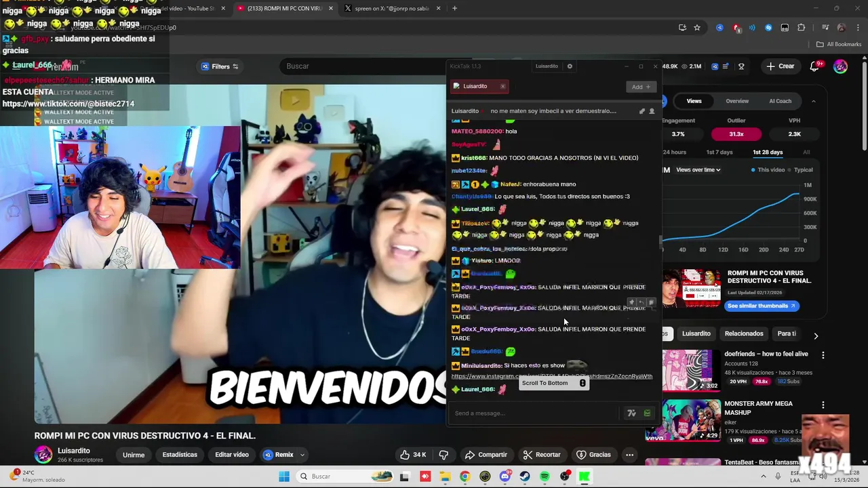868x488 pixels.
Task: Open YouTube notifications bell
Action: point(814,66)
